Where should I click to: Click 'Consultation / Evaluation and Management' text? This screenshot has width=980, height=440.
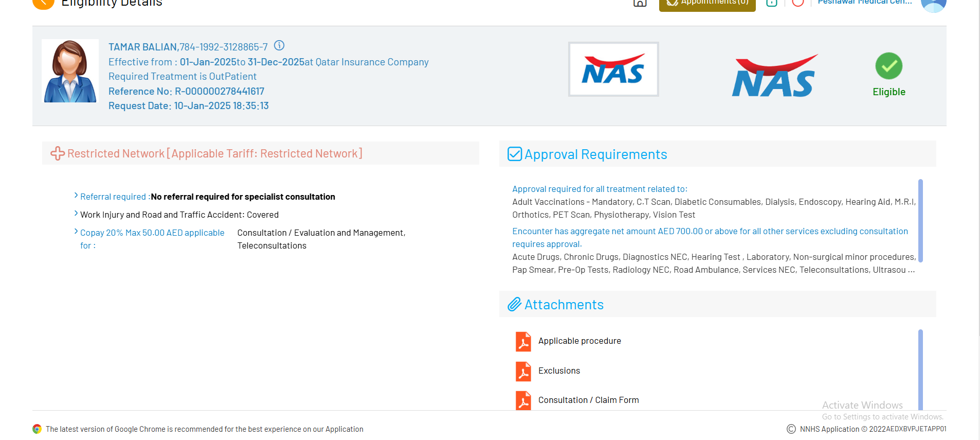coord(321,233)
